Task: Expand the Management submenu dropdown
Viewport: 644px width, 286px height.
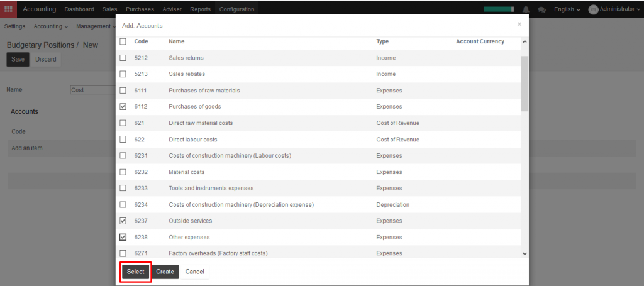Action: [96, 26]
